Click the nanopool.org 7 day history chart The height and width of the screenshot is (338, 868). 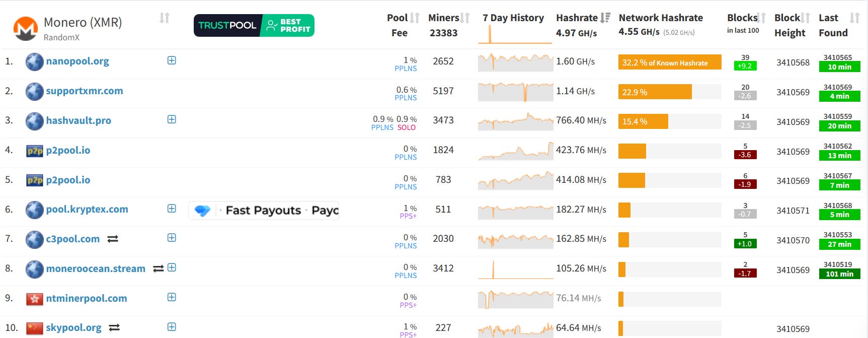tap(515, 62)
